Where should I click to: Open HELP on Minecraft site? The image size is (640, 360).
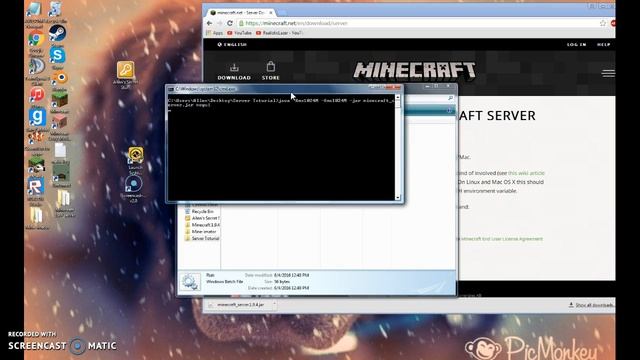pyautogui.click(x=604, y=44)
